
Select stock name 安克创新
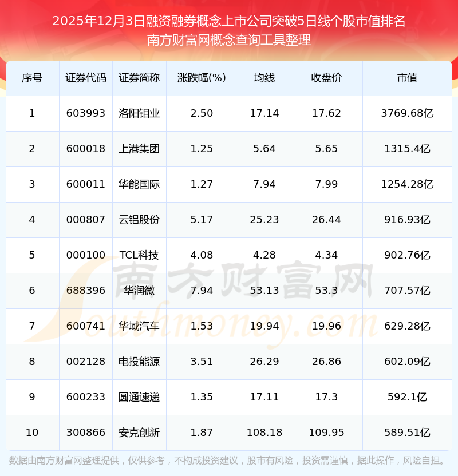point(139,433)
